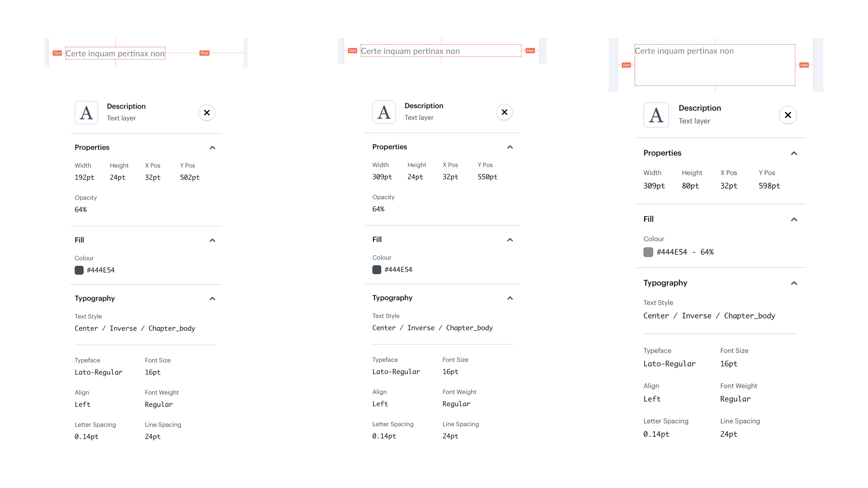Click the 32pt marker left of the 192pt box
Viewport: 868px width, 488px height.
tap(57, 53)
